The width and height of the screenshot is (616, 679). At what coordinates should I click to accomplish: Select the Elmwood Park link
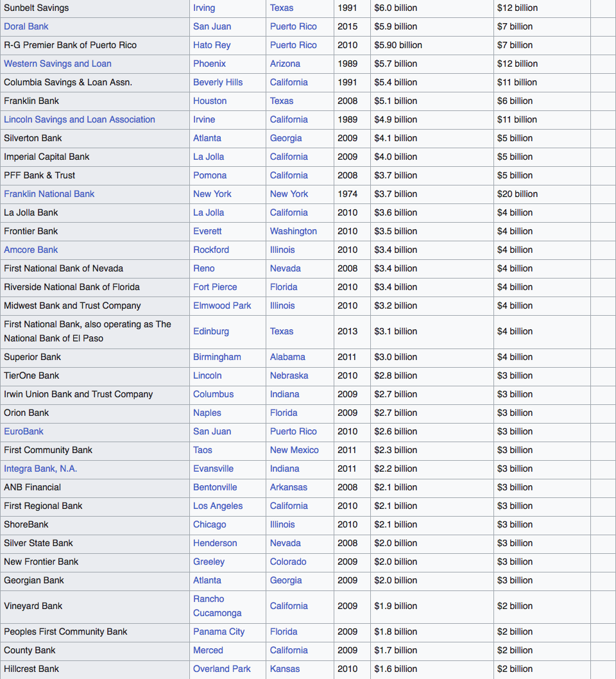coord(222,305)
